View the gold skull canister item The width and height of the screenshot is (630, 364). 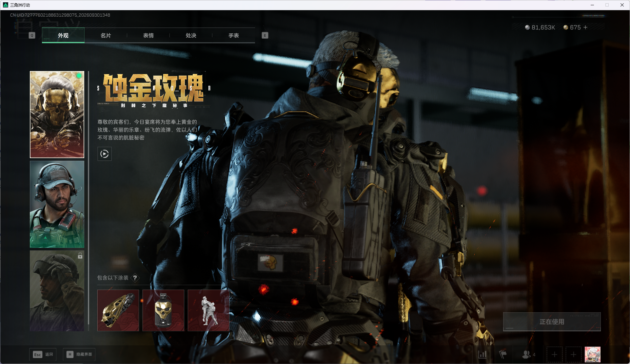click(164, 310)
